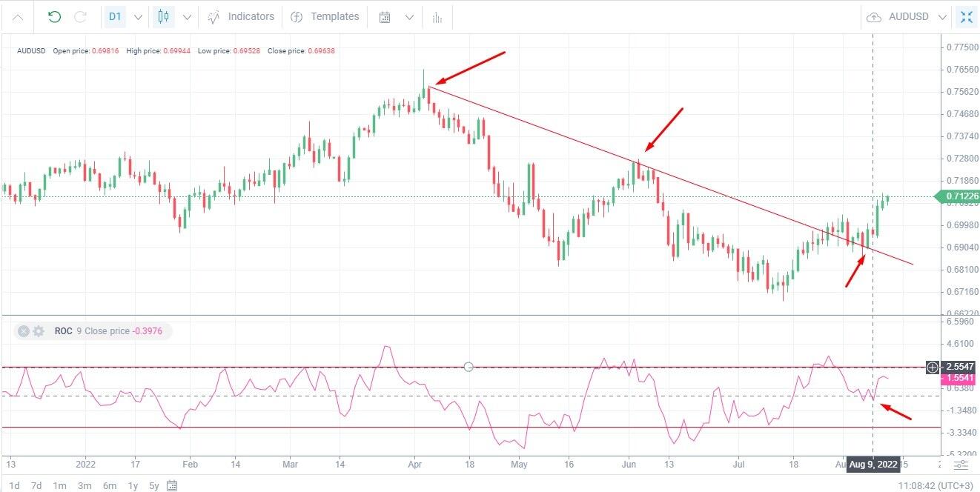Select the 1m range at bottom left
The height and width of the screenshot is (492, 980).
tap(59, 486)
